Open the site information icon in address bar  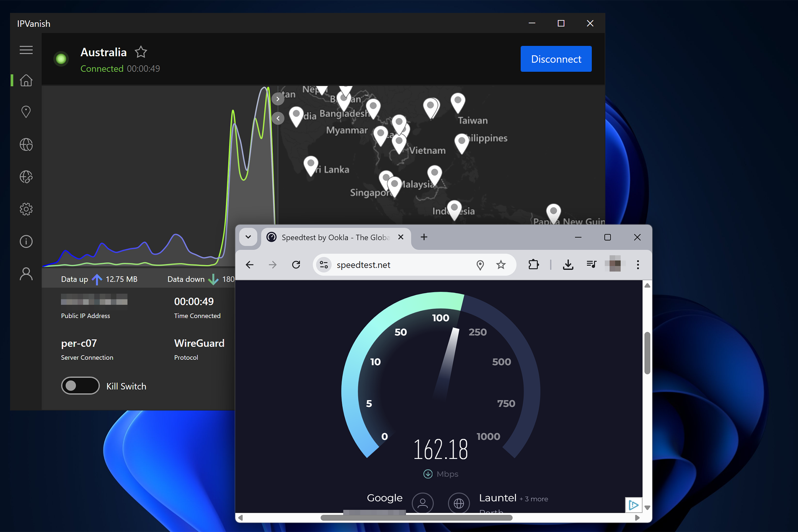click(x=324, y=265)
